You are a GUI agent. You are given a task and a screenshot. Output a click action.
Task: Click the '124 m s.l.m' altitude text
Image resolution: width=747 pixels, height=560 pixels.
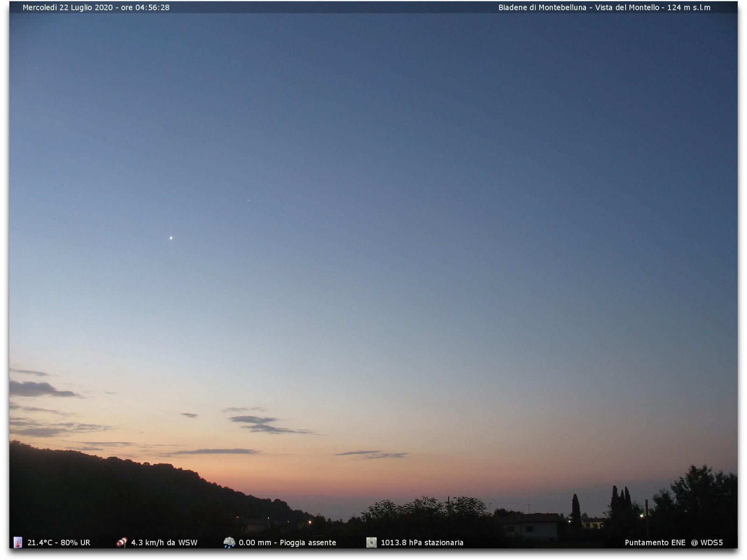tap(689, 7)
